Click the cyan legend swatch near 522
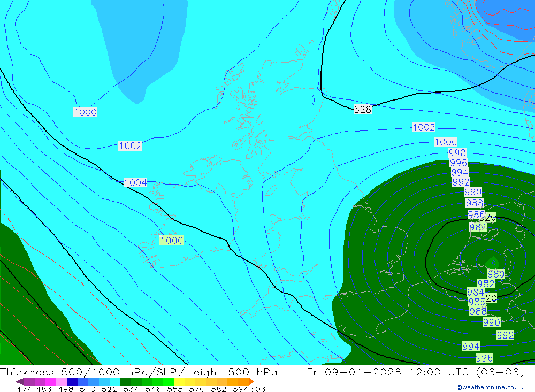This screenshot has width=535, height=392. [x=115, y=381]
